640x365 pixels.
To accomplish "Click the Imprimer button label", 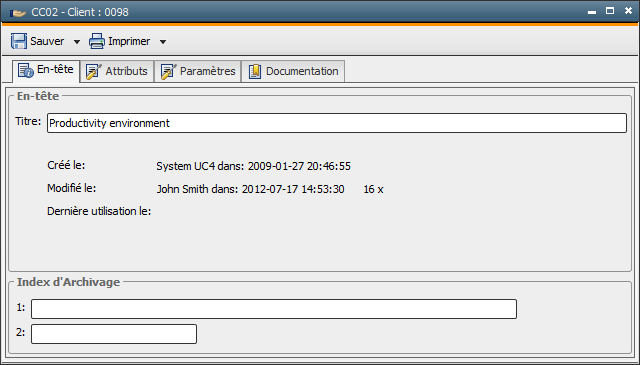I will point(129,41).
